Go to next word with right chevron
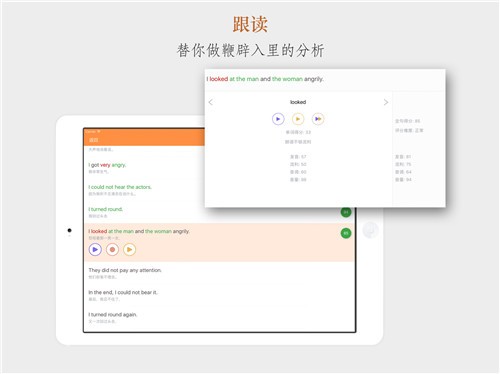Viewport: 500px width, 374px height. (386, 102)
